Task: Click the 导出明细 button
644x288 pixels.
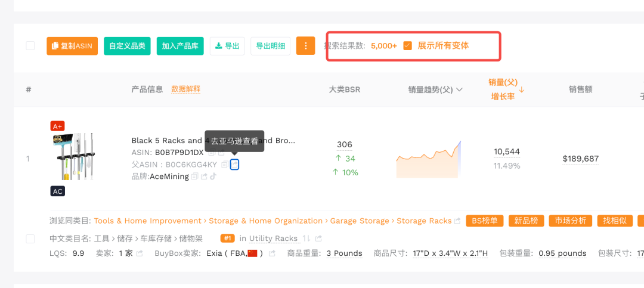Action: click(270, 46)
